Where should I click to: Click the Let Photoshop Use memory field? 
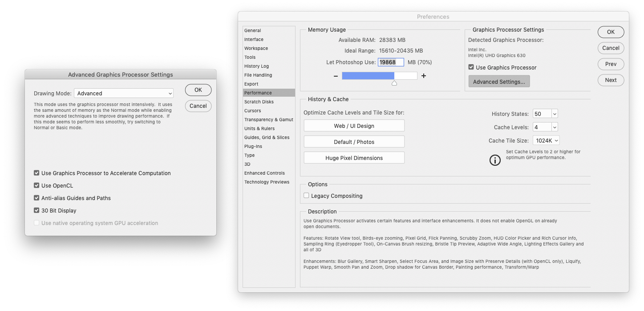pyautogui.click(x=391, y=62)
